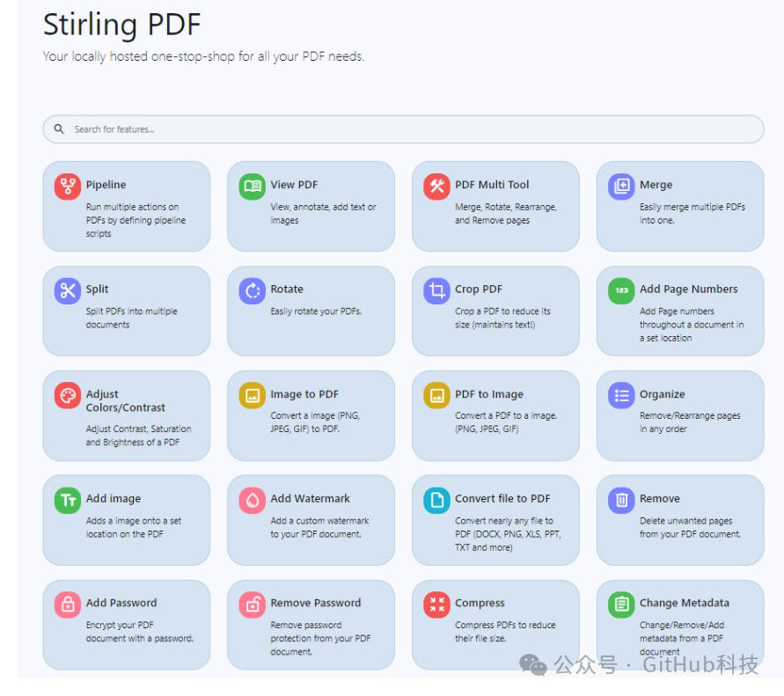Open PDF Multi Tool title
The height and width of the screenshot is (696, 784).
[492, 185]
